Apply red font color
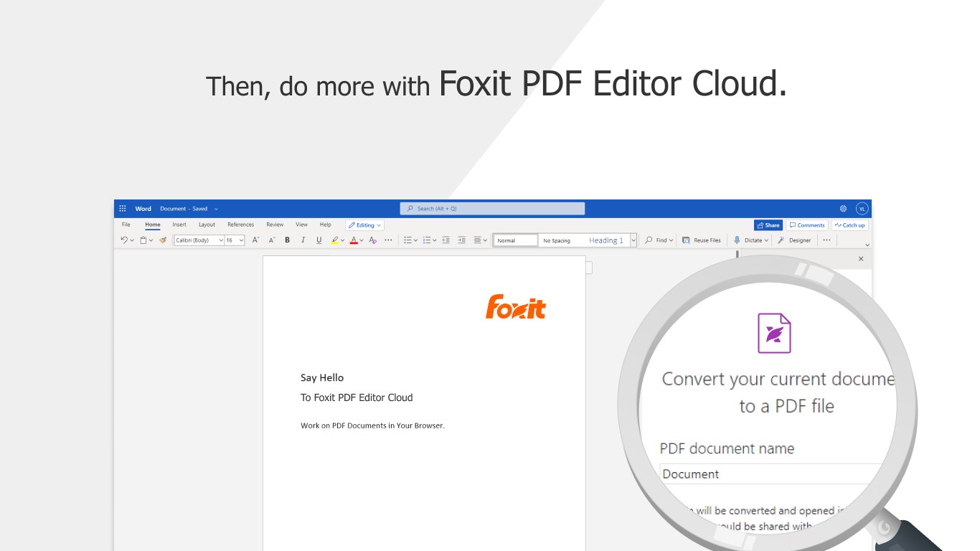The height and width of the screenshot is (551, 980). coord(354,240)
